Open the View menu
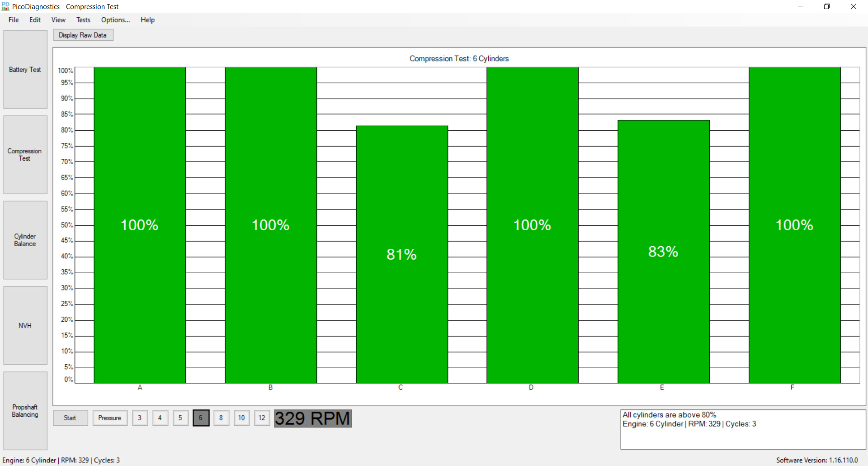This screenshot has height=466, width=868. point(58,20)
